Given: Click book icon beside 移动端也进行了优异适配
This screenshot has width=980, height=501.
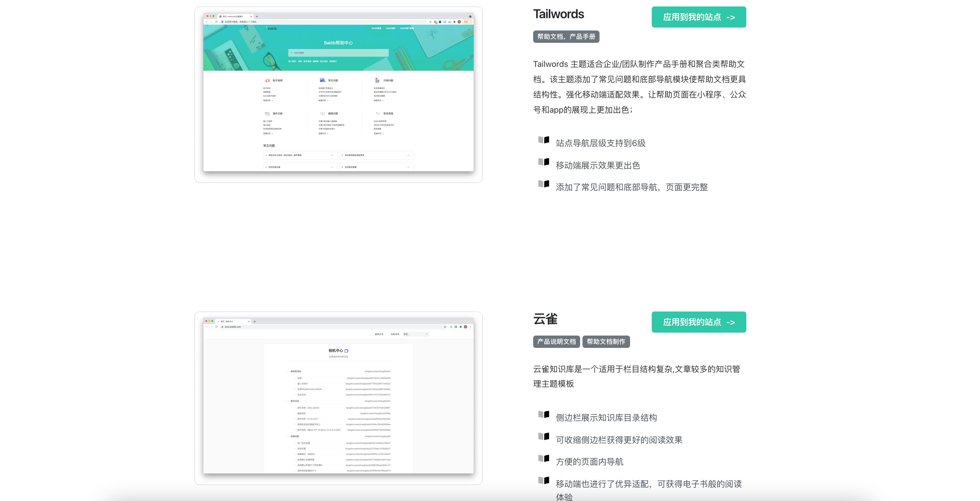Looking at the screenshot, I should (543, 480).
